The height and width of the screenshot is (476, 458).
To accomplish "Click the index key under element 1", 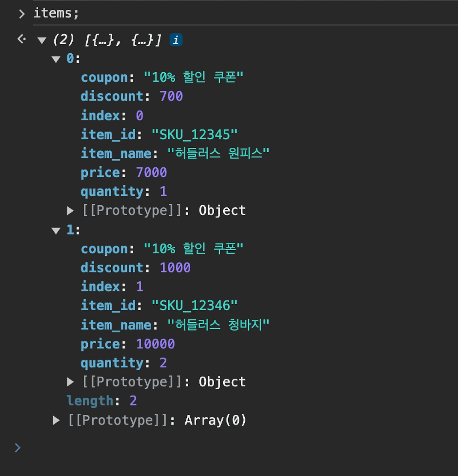I will pyautogui.click(x=100, y=286).
